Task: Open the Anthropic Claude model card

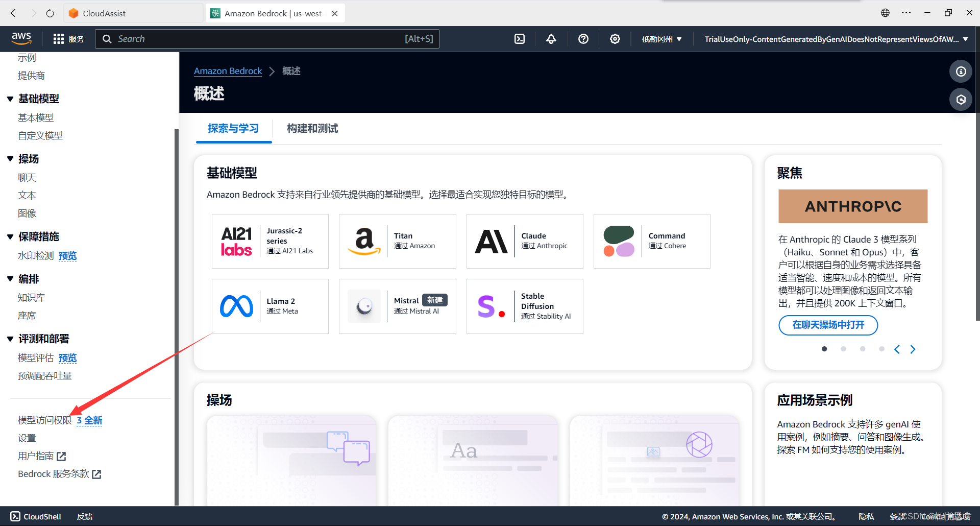Action: [x=525, y=241]
